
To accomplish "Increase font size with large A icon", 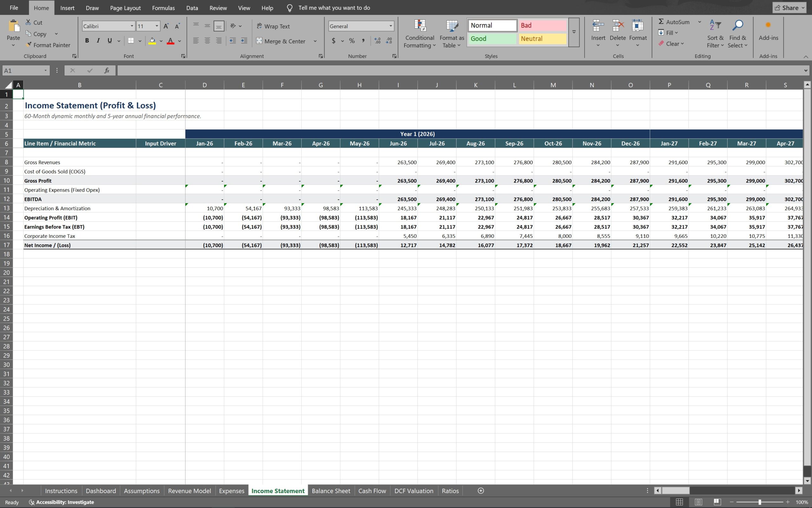I will 166,26.
